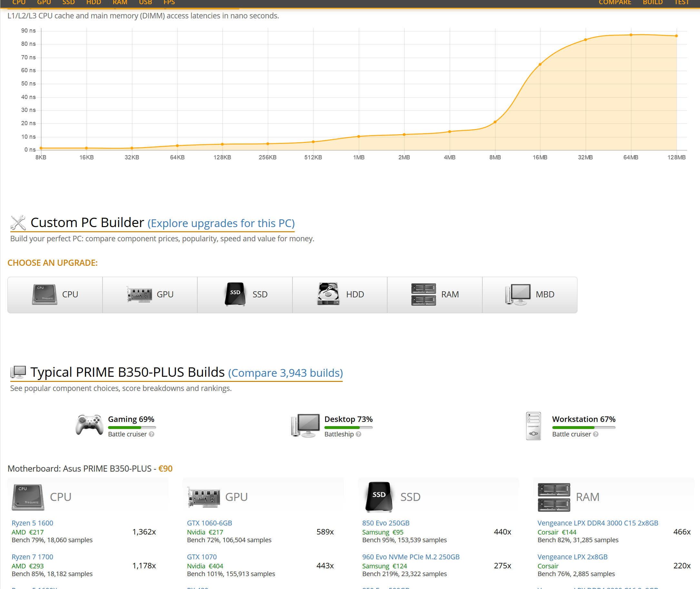Viewport: 700px width, 589px height.
Task: Open the COMPARE menu item
Action: coord(615,3)
